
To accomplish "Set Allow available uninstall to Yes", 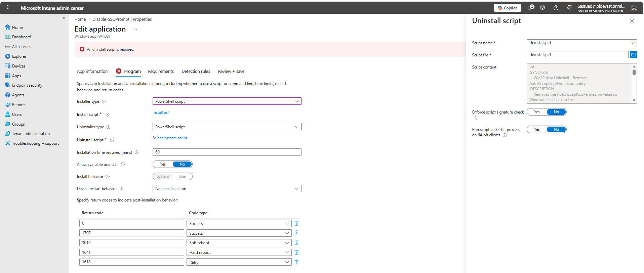I will tap(163, 164).
